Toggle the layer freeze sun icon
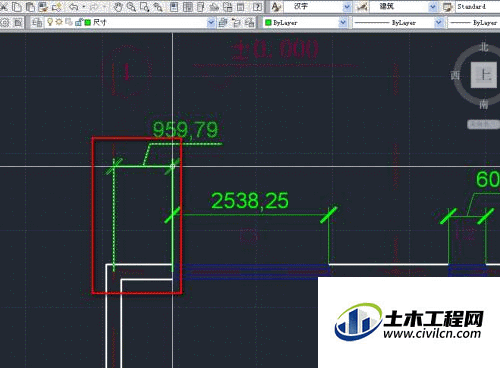This screenshot has width=500, height=368. tap(59, 22)
